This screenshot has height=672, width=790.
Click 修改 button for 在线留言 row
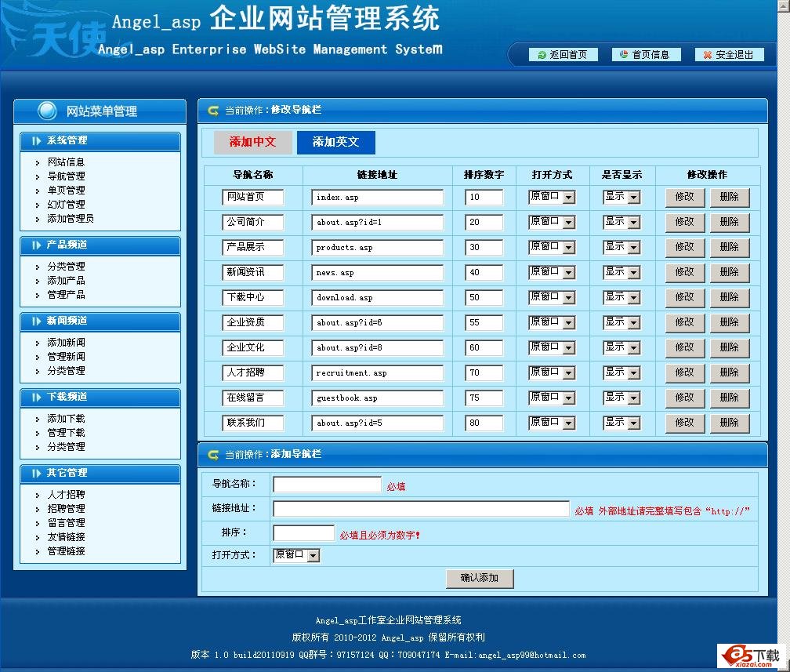685,398
